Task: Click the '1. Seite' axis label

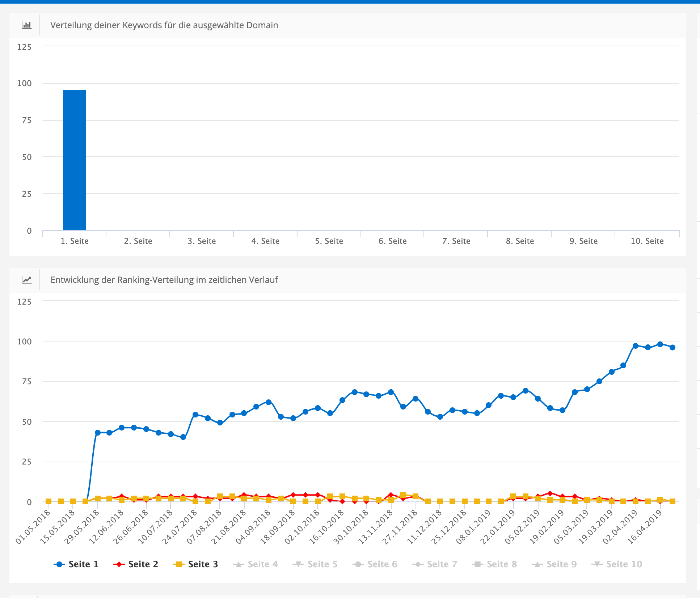Action: (75, 241)
